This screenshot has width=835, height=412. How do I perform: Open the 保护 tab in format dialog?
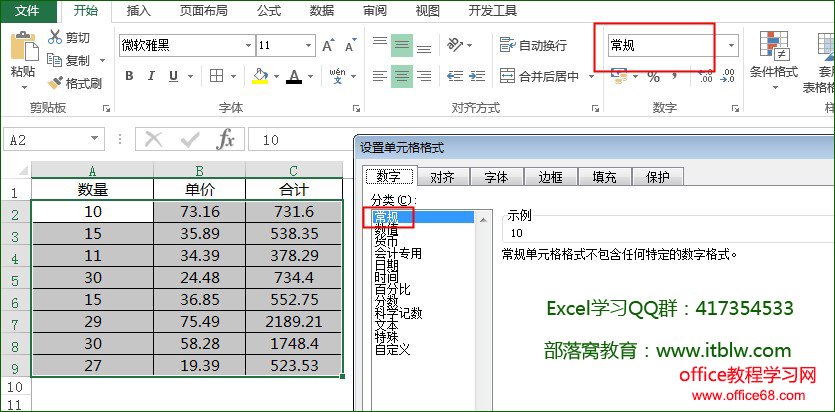coord(657,177)
